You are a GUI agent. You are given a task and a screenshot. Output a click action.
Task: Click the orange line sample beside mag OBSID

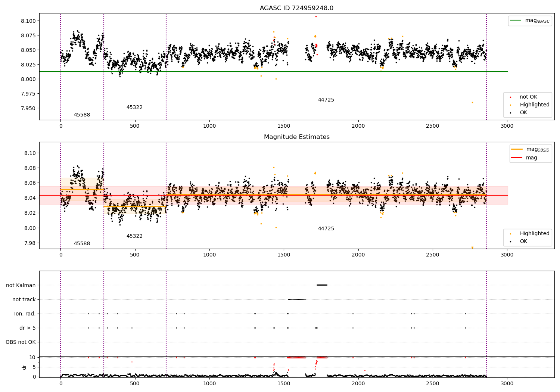pyautogui.click(x=517, y=149)
